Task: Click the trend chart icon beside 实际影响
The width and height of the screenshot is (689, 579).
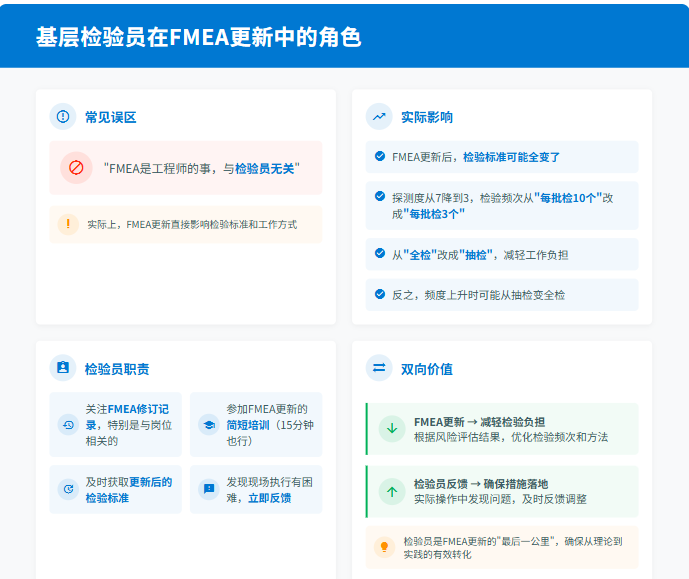Action: (379, 117)
